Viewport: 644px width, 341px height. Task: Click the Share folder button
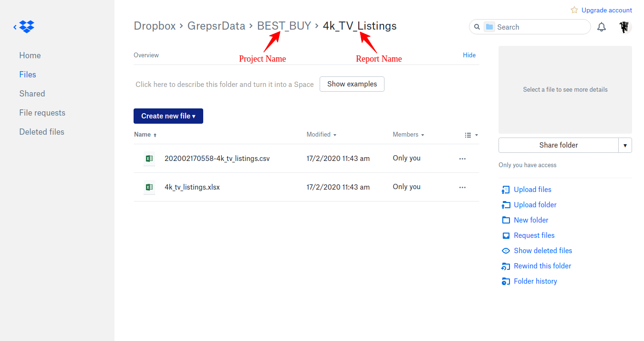[x=559, y=145]
